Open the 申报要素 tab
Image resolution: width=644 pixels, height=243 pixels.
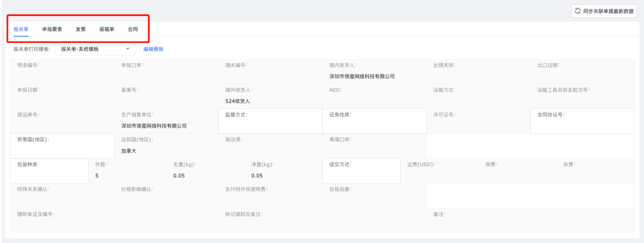point(52,29)
